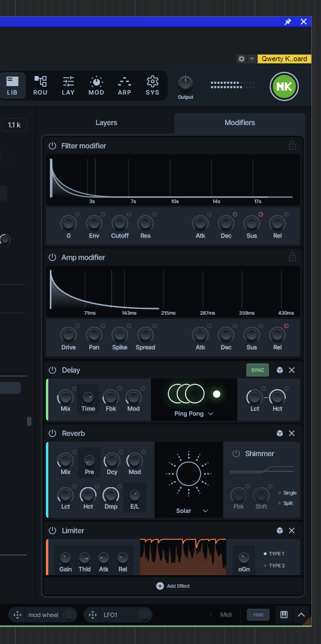Screen dimensions: 321x644
Task: Remove the Limiter effect
Action: tap(292, 531)
